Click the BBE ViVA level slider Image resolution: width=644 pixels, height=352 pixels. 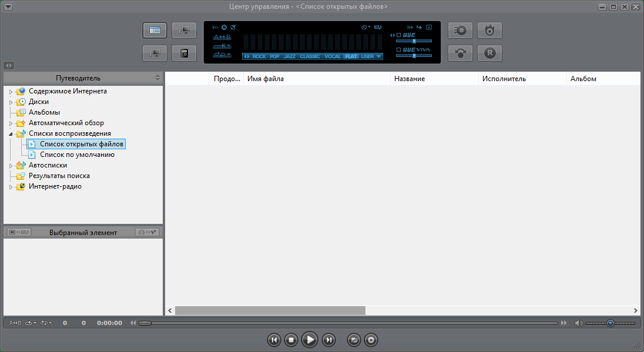tap(414, 55)
